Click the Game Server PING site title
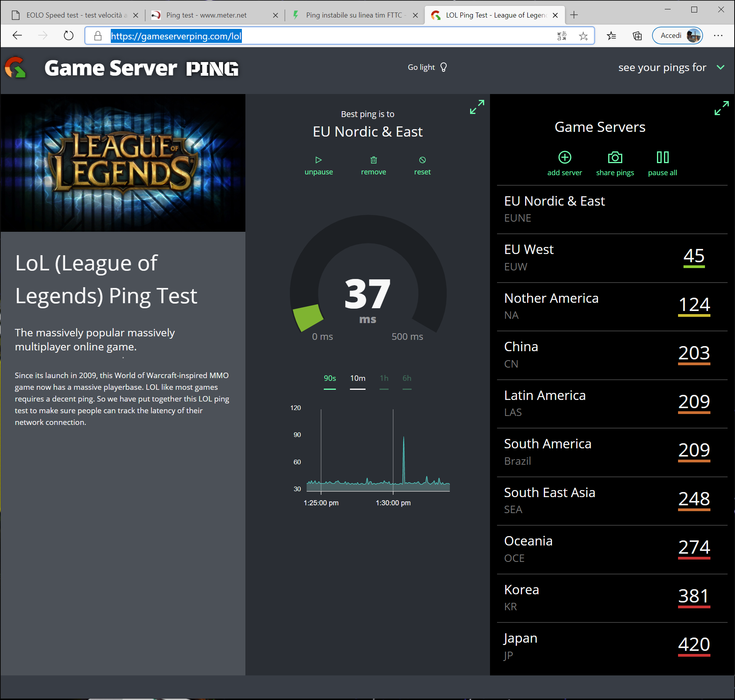 pos(141,68)
